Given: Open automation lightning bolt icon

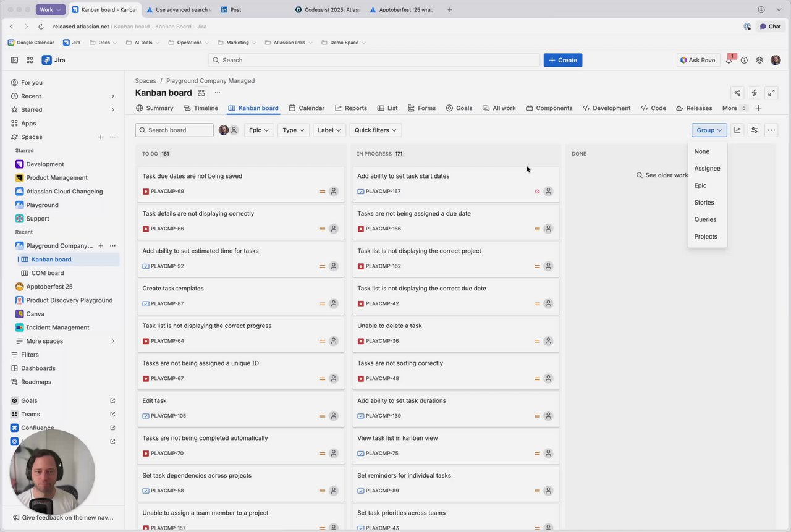Looking at the screenshot, I should click(754, 93).
